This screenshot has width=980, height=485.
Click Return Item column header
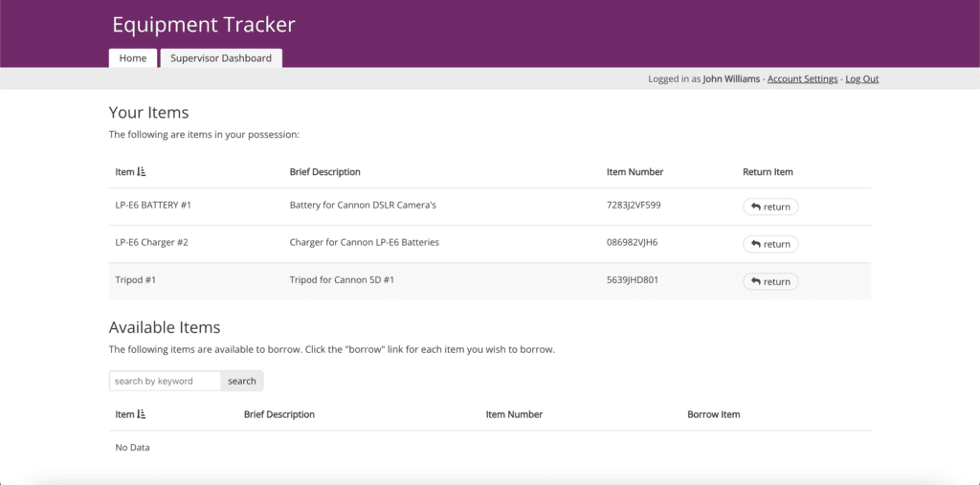[768, 172]
